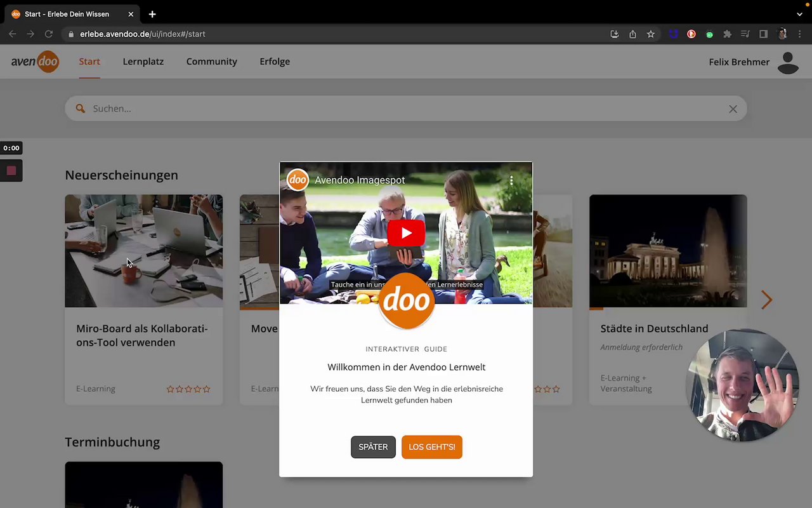Click the 'Anmeldung erforderlich' note
This screenshot has width=812, height=508.
pyautogui.click(x=641, y=347)
